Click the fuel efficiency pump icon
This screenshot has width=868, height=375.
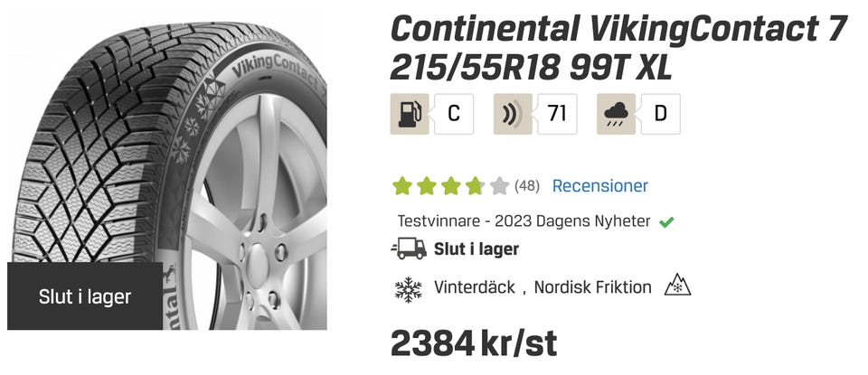[410, 114]
